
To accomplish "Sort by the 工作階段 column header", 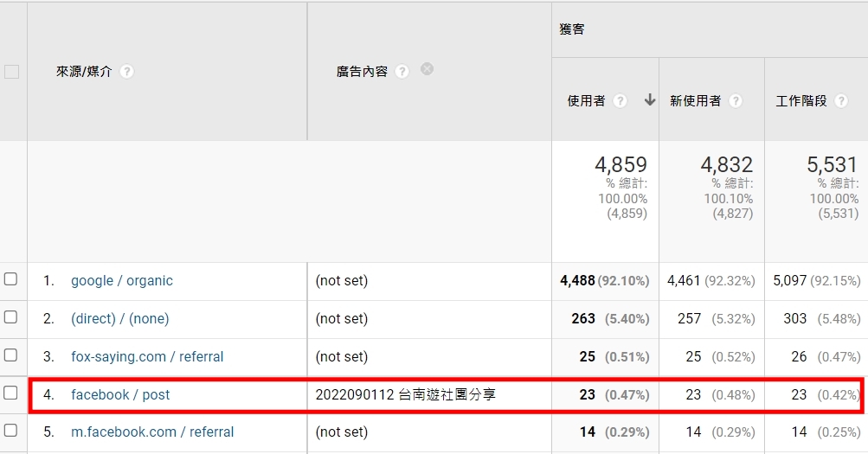I will click(x=800, y=101).
